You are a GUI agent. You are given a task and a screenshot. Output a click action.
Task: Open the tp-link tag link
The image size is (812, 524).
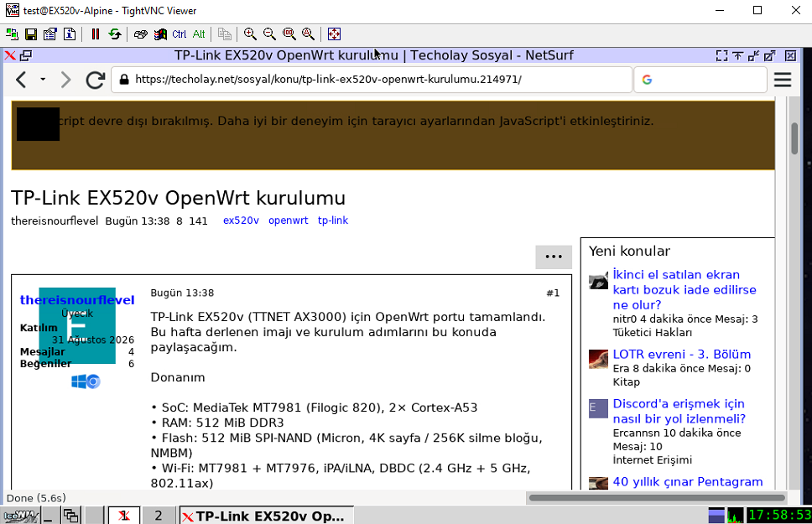pos(333,220)
